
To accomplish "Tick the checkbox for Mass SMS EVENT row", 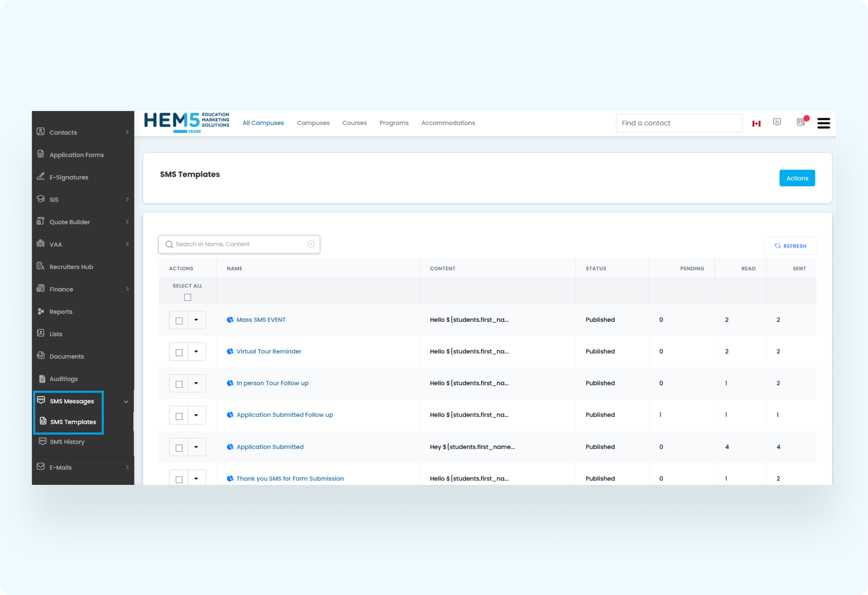I will 179,320.
